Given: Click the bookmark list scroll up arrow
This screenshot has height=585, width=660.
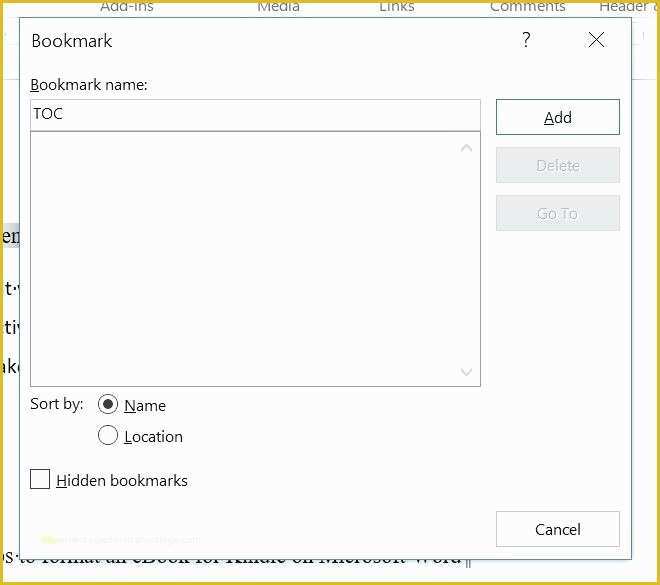Looking at the screenshot, I should (466, 148).
